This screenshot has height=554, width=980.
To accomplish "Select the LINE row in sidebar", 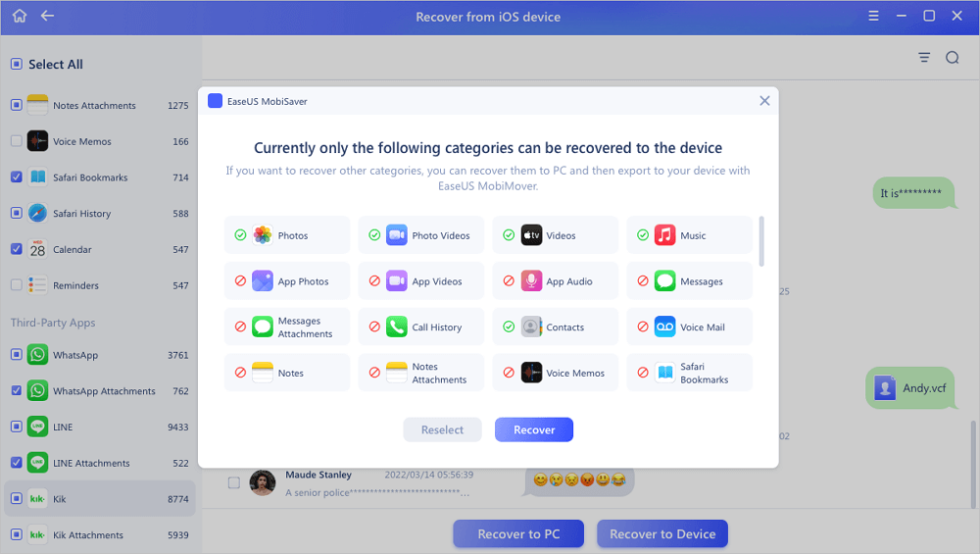I will coord(100,427).
